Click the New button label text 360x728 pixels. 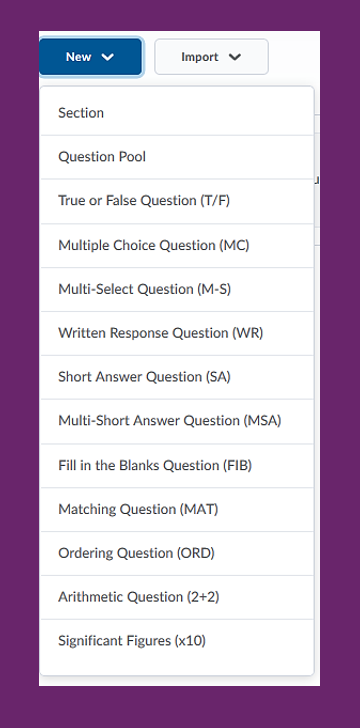[x=79, y=57]
